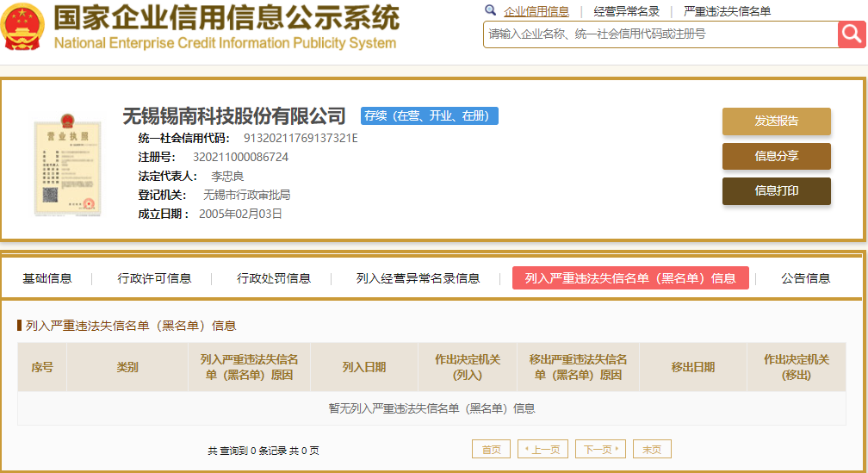868x473 pixels.
Task: Click the company name 无锡锡南科技股份有限公司
Action: (x=234, y=115)
